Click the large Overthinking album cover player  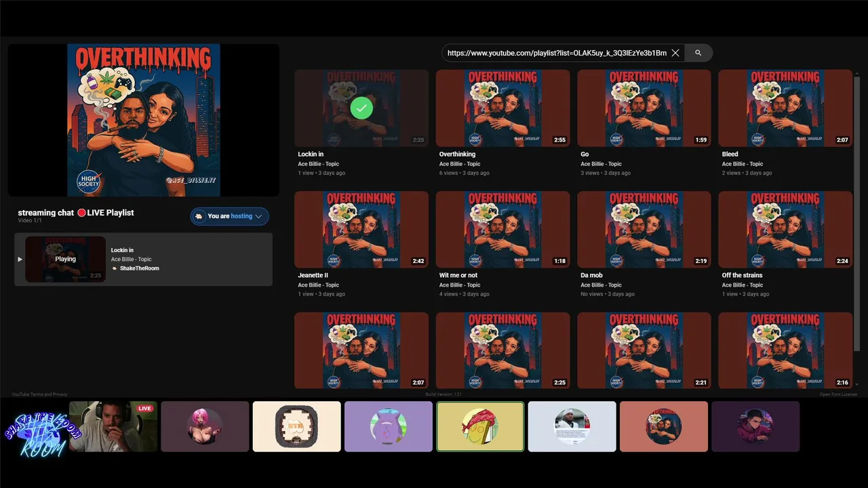point(144,120)
